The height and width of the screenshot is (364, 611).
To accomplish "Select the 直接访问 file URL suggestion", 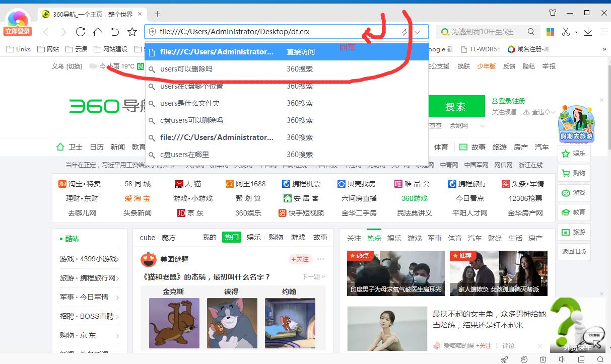I will point(287,52).
